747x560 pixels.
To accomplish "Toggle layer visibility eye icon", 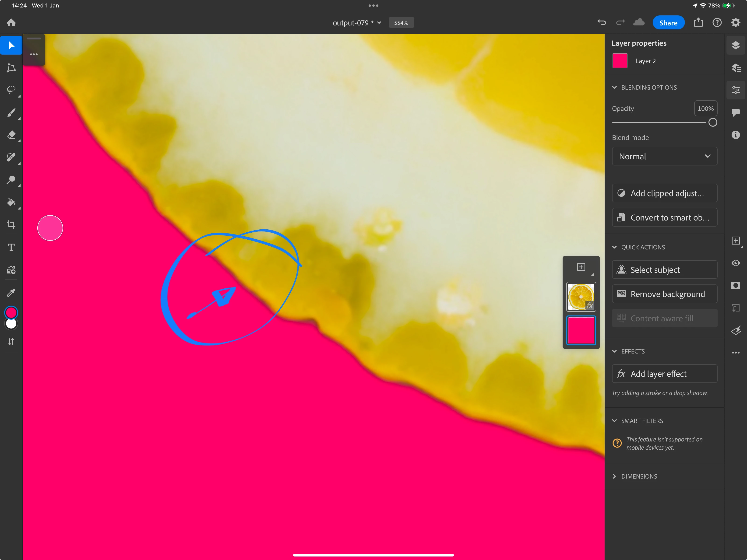I will pyautogui.click(x=736, y=263).
